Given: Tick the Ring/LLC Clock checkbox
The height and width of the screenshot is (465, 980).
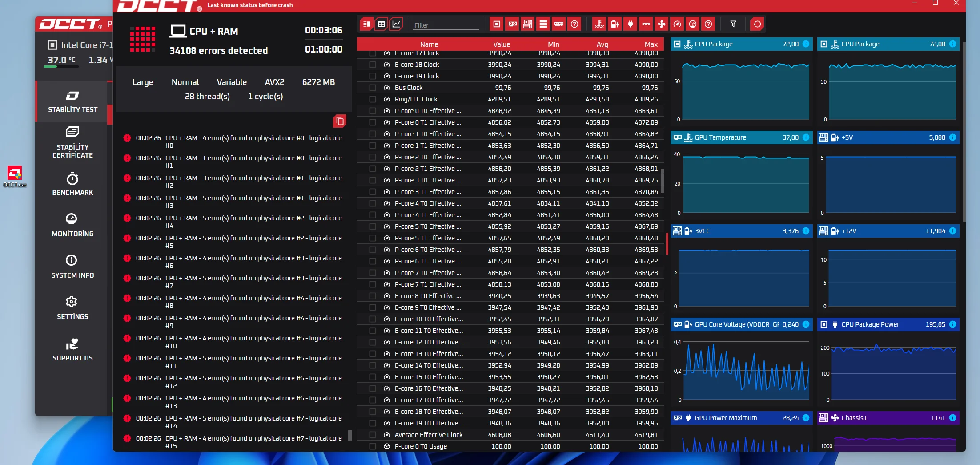Looking at the screenshot, I should point(373,99).
